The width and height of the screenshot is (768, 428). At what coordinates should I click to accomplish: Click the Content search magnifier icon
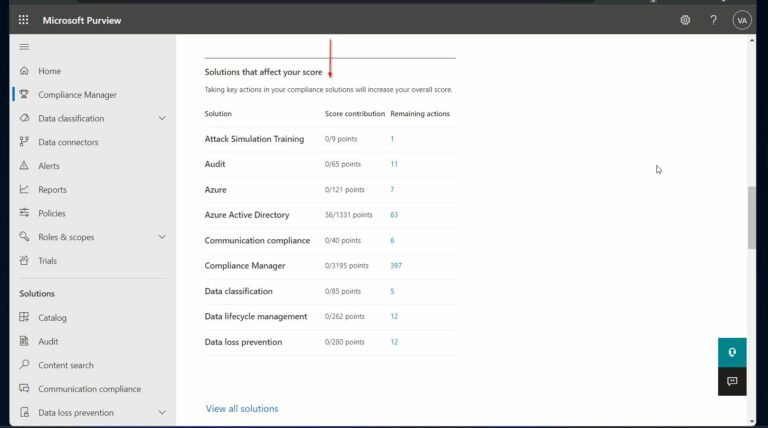(24, 365)
